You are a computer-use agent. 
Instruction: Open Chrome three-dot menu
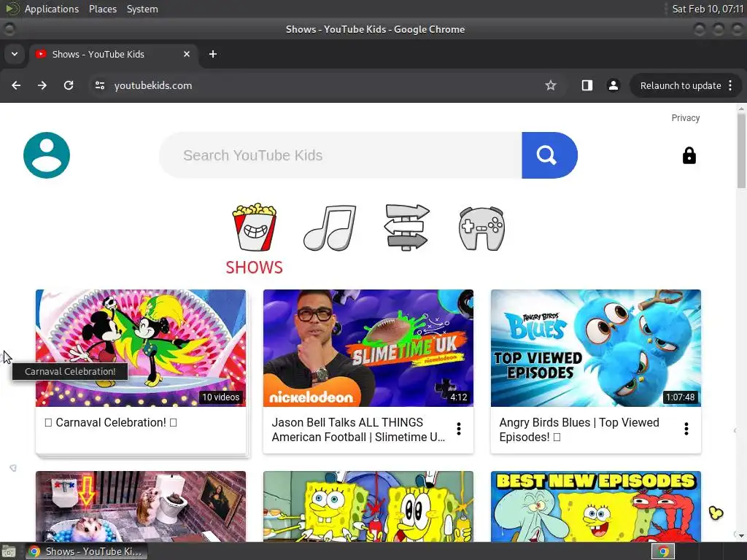coord(730,85)
